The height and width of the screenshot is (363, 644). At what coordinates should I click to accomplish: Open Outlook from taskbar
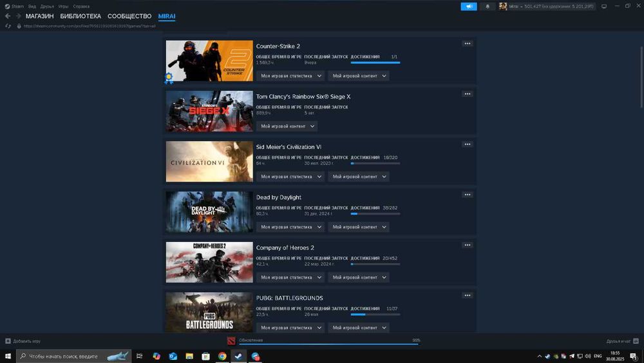click(173, 356)
